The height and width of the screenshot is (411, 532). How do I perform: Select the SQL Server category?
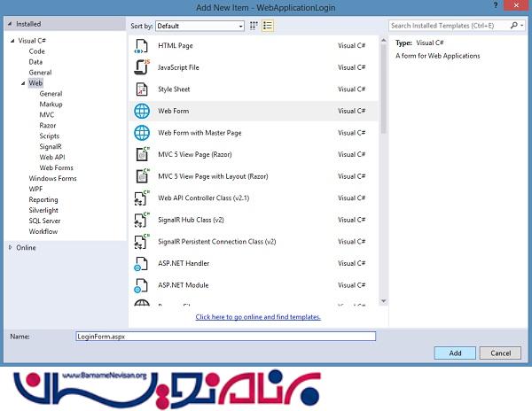pos(44,221)
